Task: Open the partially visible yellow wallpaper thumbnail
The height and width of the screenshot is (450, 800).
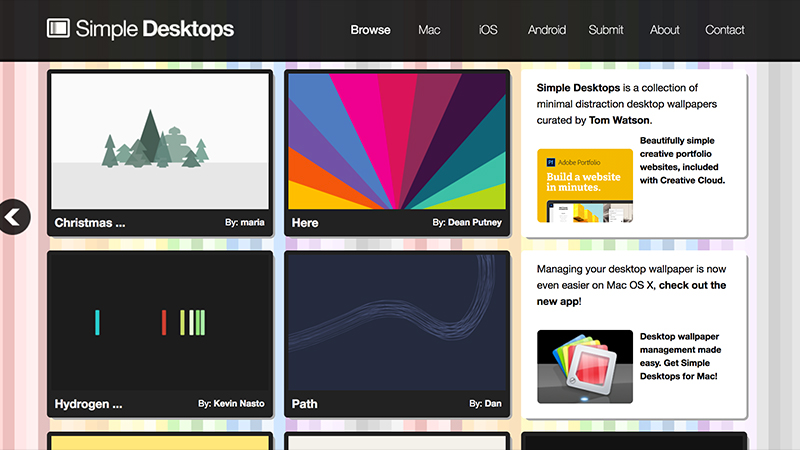Action: point(160,442)
